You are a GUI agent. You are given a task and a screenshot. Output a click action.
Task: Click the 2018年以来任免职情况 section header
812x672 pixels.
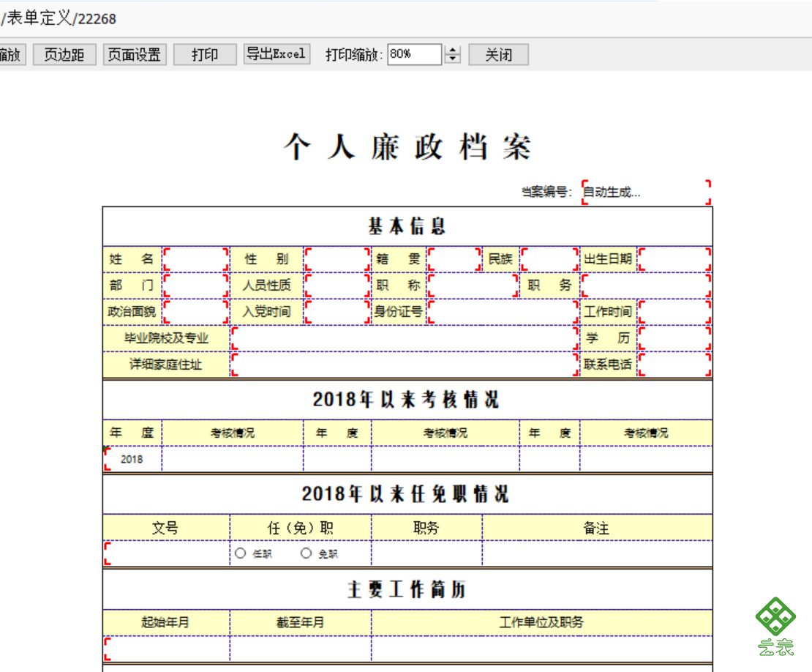coord(405,494)
